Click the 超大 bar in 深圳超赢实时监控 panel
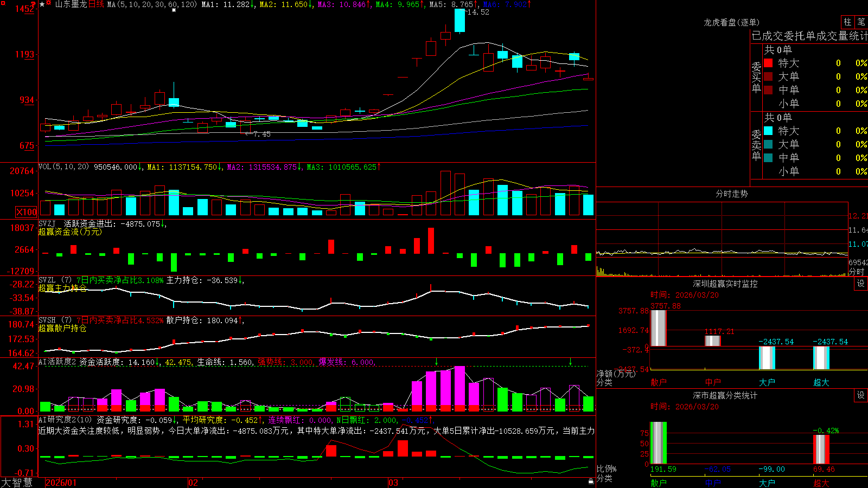868x488 pixels. [x=821, y=358]
